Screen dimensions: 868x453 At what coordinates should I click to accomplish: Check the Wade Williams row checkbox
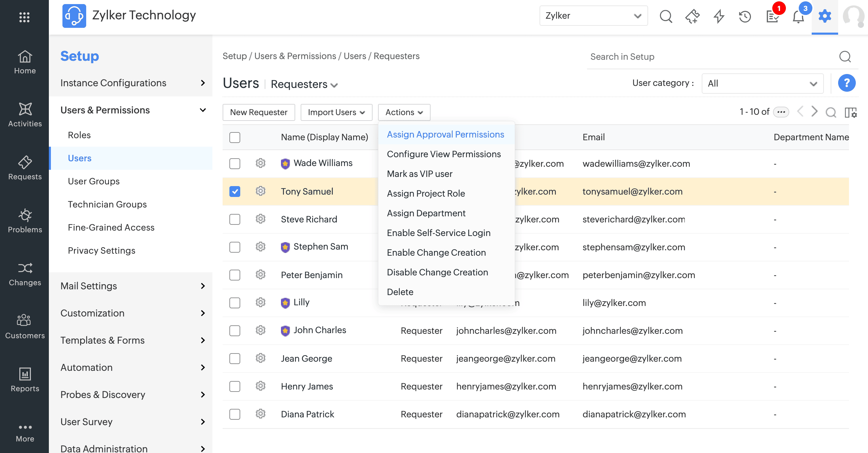pos(235,164)
